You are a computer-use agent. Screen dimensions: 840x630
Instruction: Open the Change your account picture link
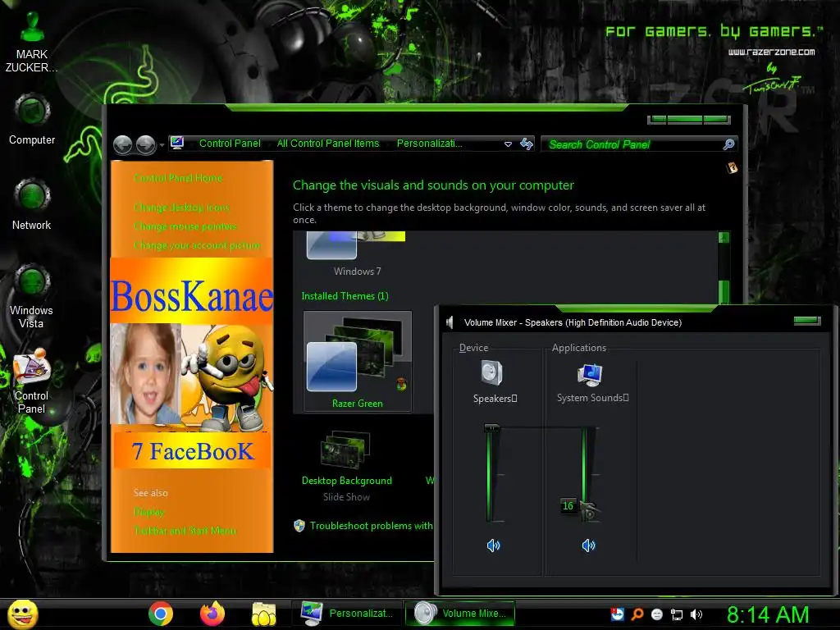(197, 245)
